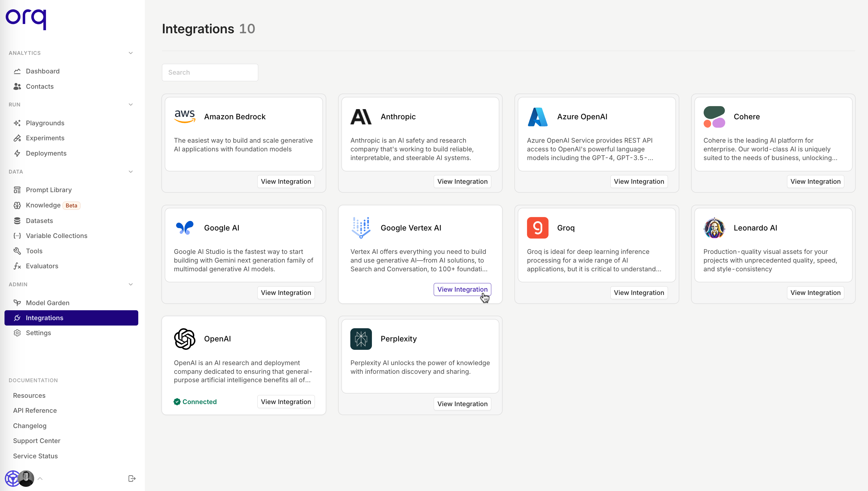Viewport: 868px width, 491px height.
Task: Click the Leonardo AI logo icon
Action: click(x=714, y=228)
